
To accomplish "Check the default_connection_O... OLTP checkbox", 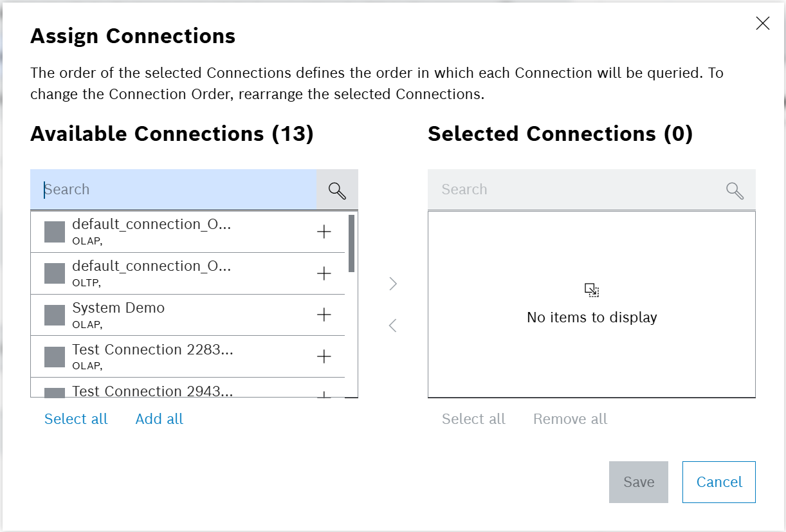I will click(x=55, y=273).
